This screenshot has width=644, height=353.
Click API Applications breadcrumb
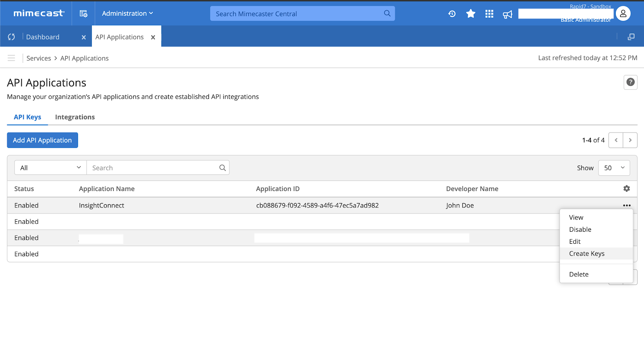click(x=85, y=58)
